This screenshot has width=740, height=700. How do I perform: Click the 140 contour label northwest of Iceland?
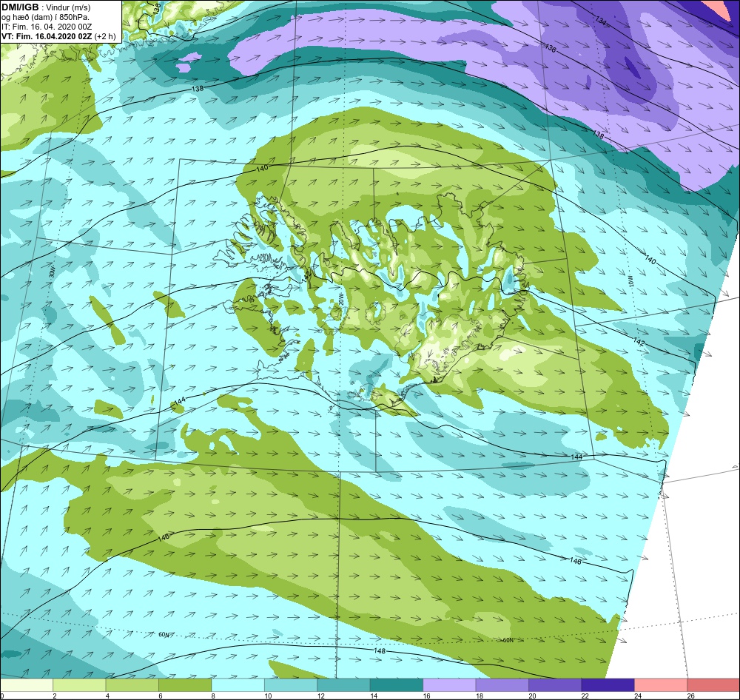pos(261,168)
